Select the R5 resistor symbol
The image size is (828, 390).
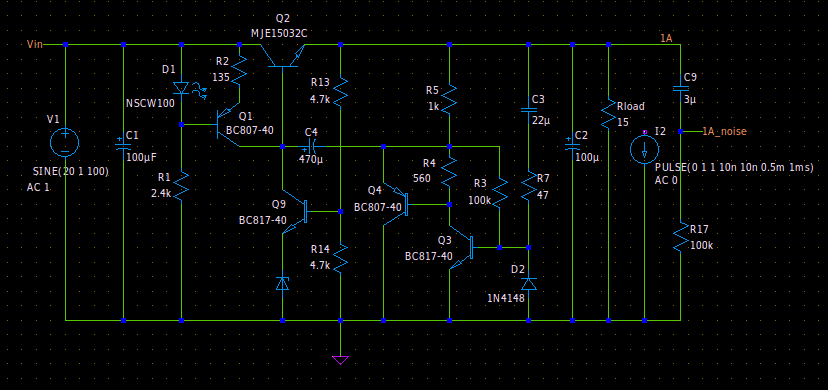coord(449,98)
